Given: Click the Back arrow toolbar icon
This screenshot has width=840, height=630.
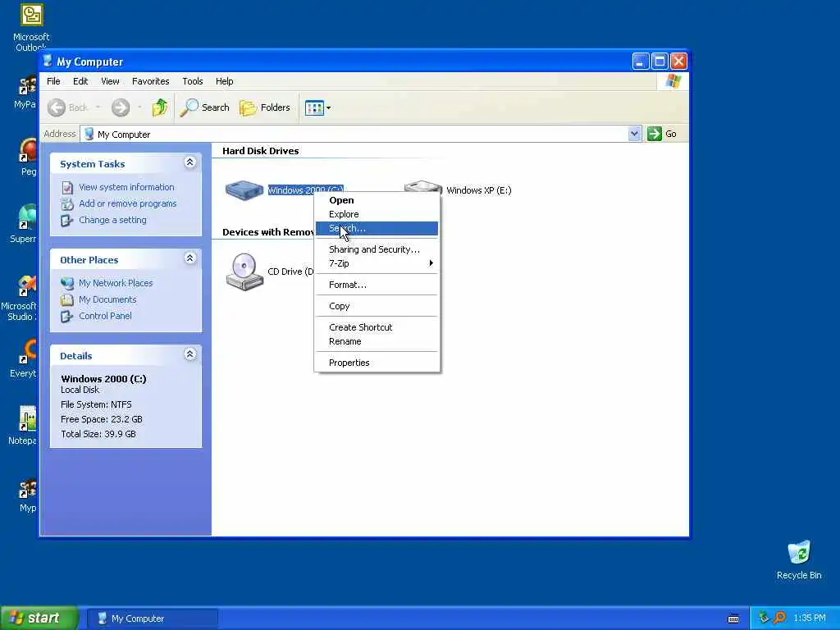Looking at the screenshot, I should [57, 107].
